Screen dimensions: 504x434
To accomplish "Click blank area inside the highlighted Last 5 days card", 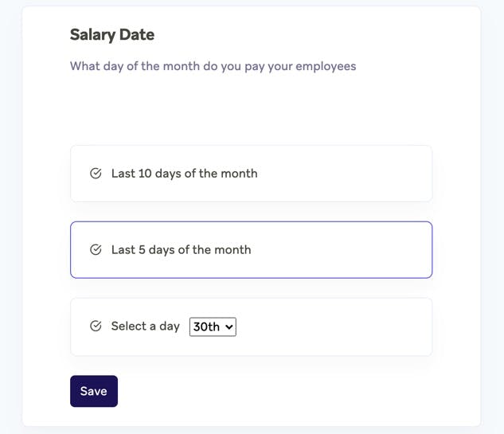I will (350, 250).
